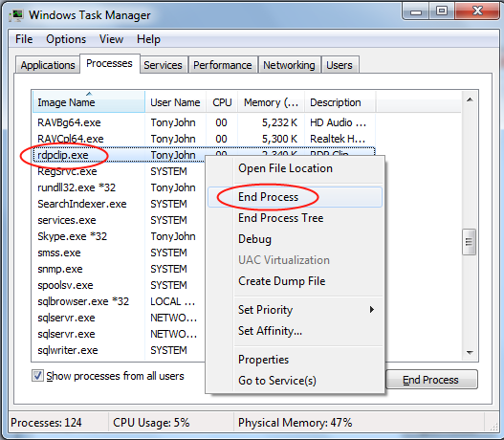
Task: Click the scrollbar up arrow
Action: [x=470, y=99]
